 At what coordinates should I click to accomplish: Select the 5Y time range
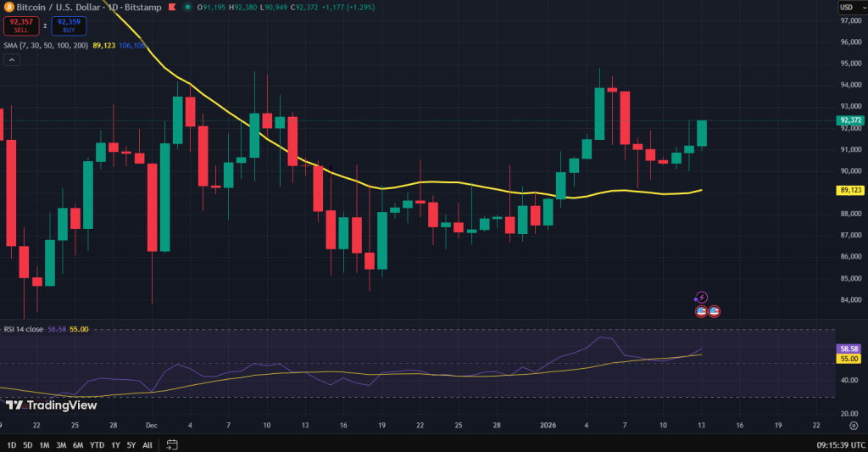pos(131,445)
